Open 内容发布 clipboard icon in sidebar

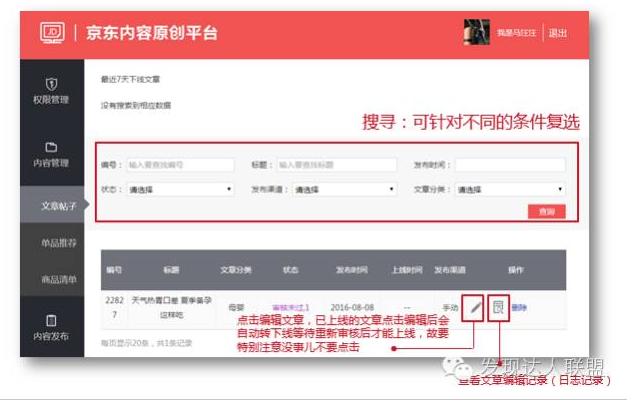point(51,321)
